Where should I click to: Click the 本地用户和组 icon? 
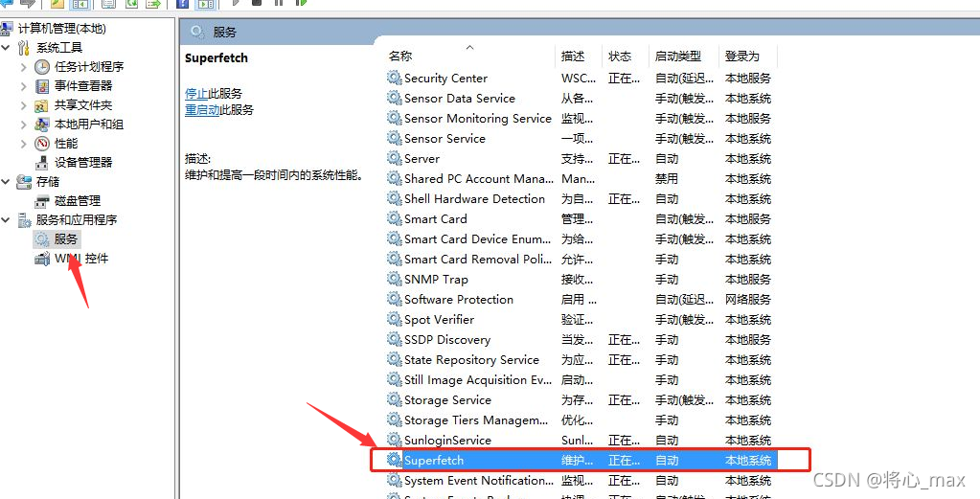coord(42,125)
